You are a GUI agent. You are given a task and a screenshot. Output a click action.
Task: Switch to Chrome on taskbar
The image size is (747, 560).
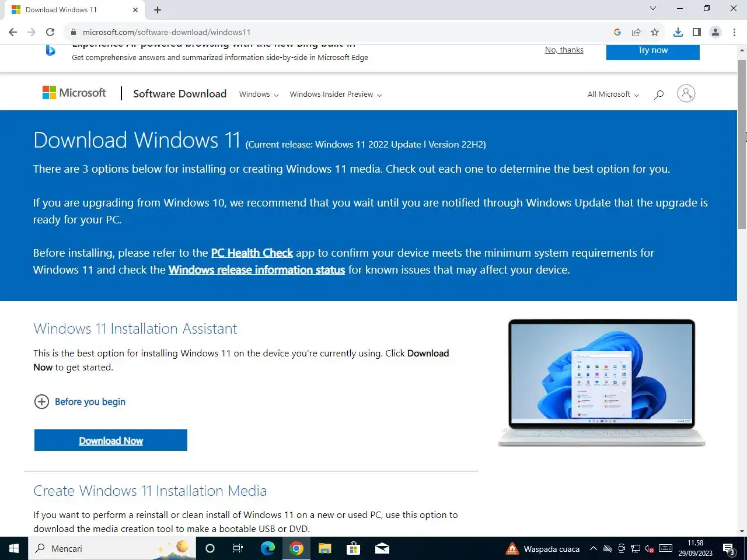coord(296,548)
